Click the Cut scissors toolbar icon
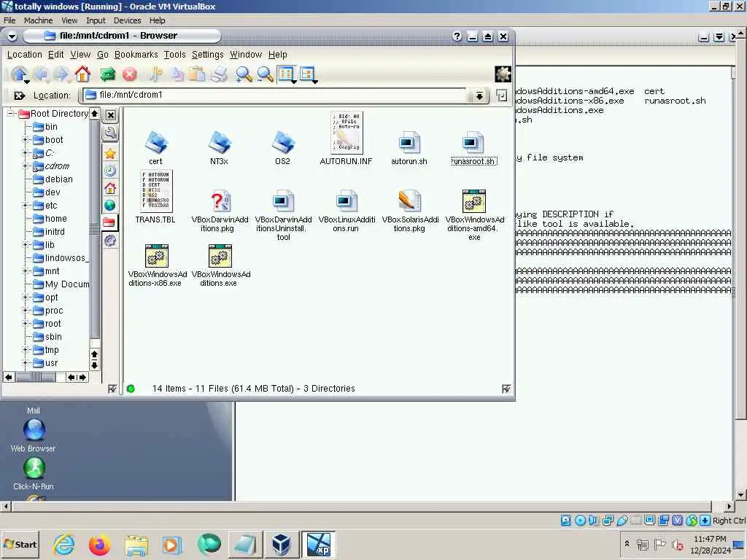747x560 pixels. click(155, 74)
